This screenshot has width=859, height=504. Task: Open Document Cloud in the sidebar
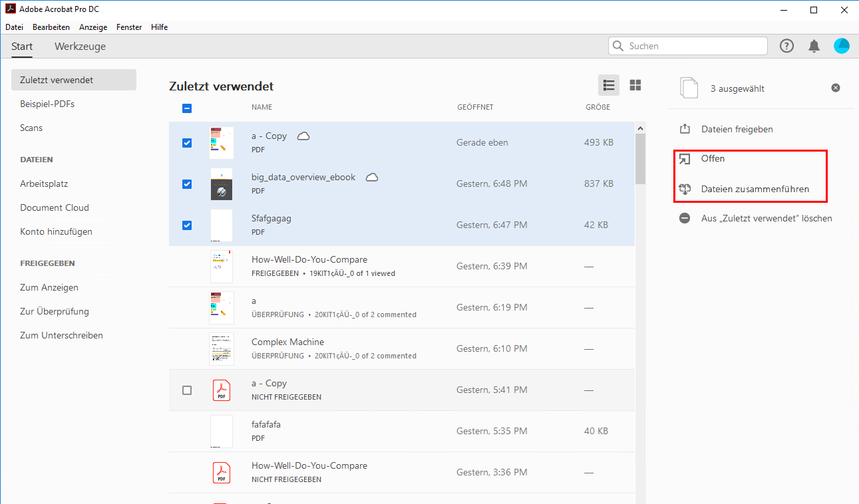click(x=55, y=207)
